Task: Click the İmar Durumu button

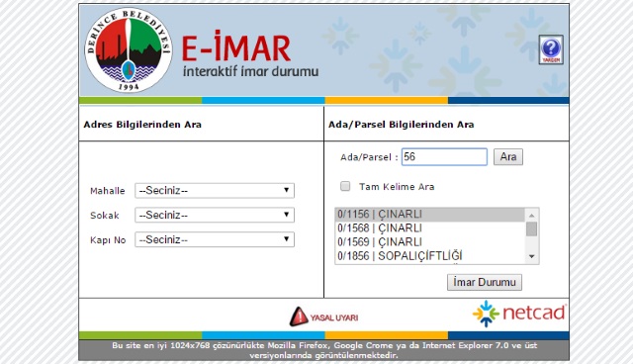Action: pos(485,282)
